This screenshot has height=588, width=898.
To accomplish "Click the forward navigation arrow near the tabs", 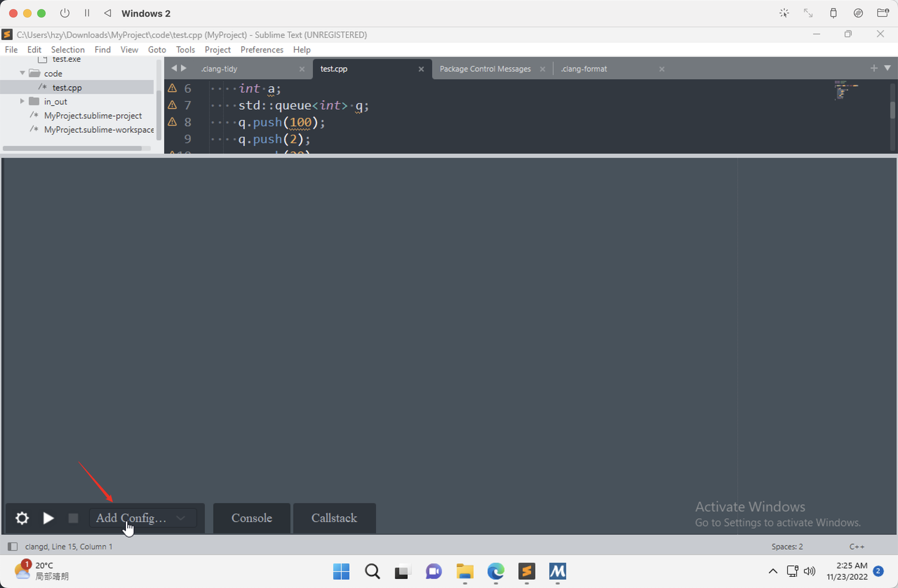I will pos(183,69).
